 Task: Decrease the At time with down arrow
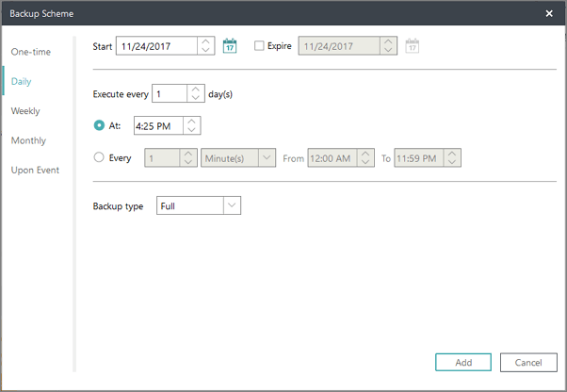[x=191, y=130]
